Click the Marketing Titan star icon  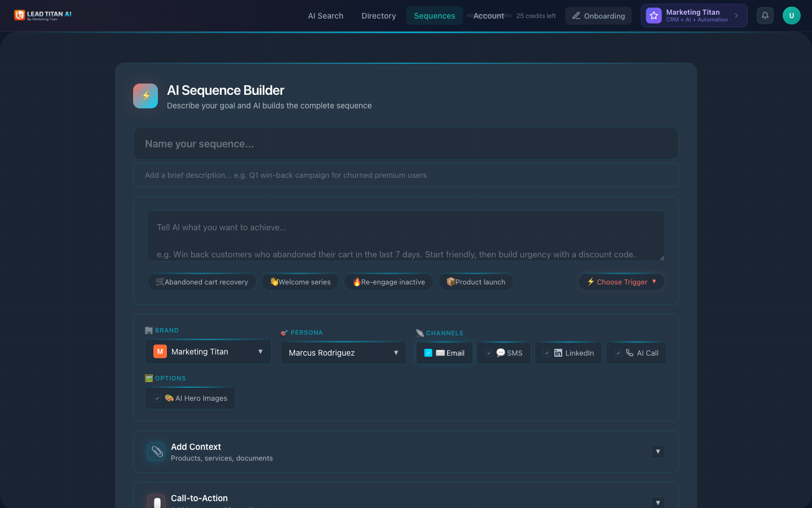pos(653,15)
